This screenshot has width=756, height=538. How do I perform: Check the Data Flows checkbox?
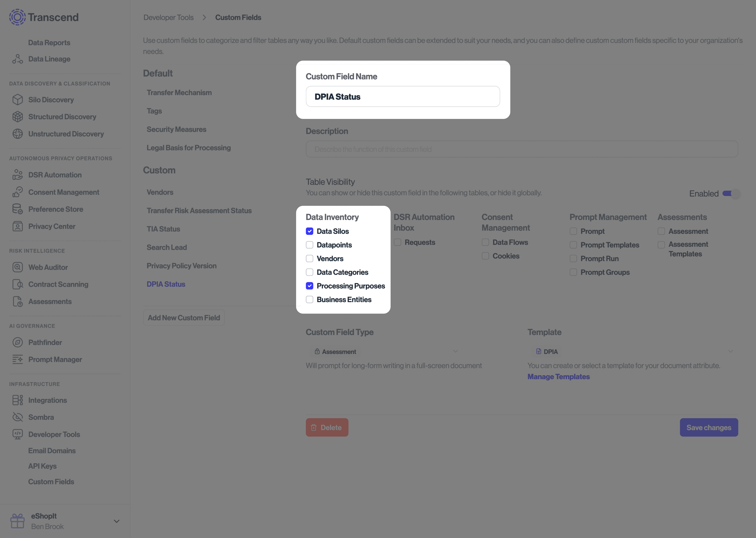(485, 242)
